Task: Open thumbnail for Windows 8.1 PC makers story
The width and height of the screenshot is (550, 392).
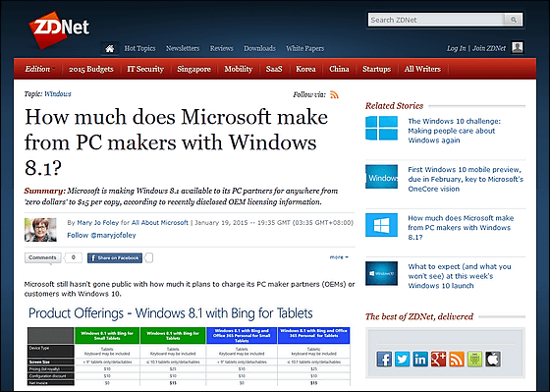Action: tap(381, 225)
